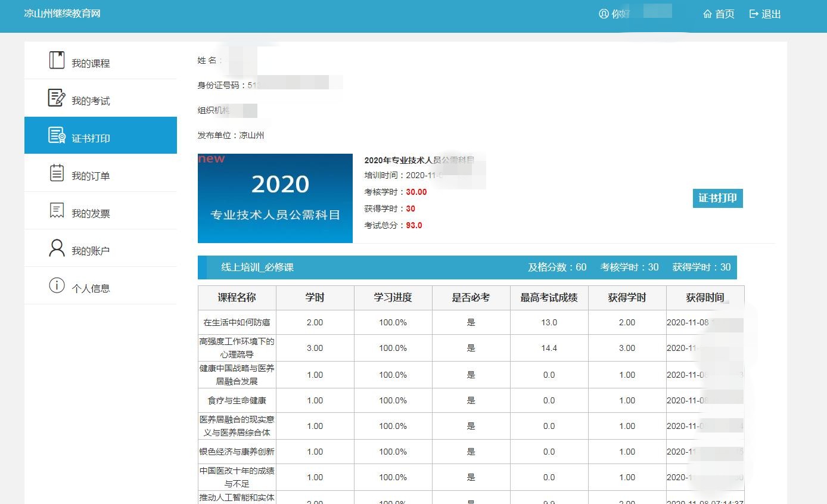Click the My Courses book icon
827x504 pixels.
coord(57,61)
